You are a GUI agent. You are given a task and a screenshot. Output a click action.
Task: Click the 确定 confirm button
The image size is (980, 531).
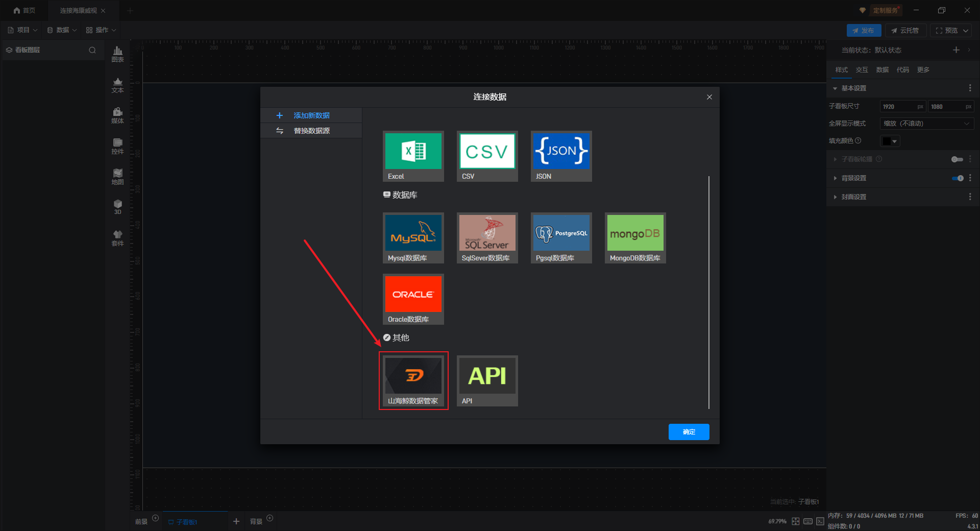(689, 432)
